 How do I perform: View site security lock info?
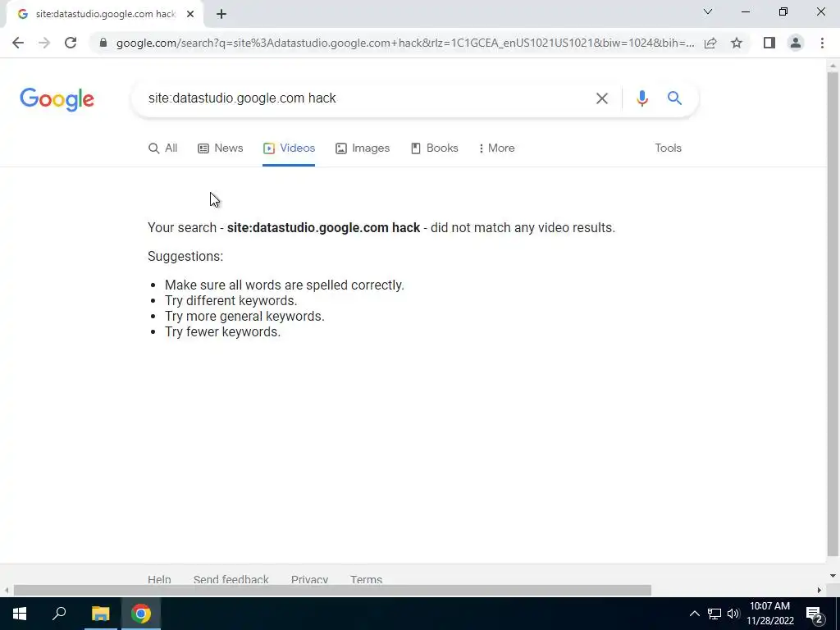coord(103,43)
